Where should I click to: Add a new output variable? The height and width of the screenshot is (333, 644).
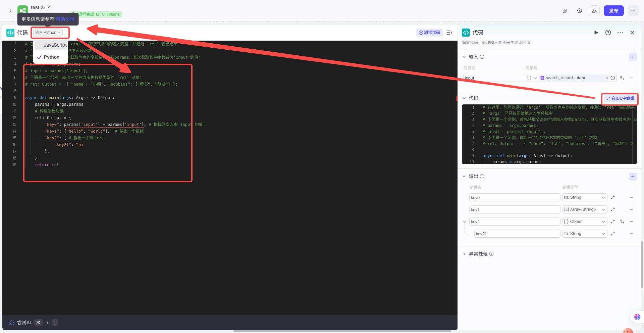pyautogui.click(x=633, y=177)
